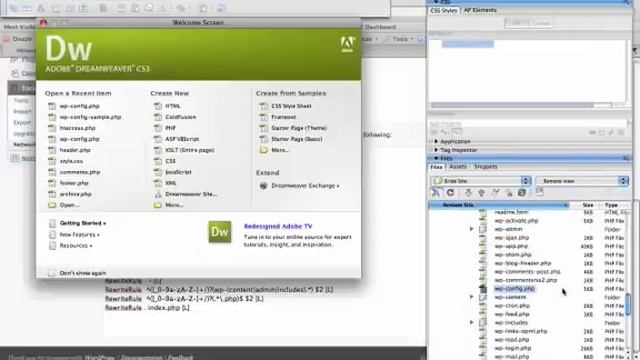This screenshot has height=360, width=640.
Task: Click the Adobe logo on Welcome Screen
Action: (x=348, y=44)
